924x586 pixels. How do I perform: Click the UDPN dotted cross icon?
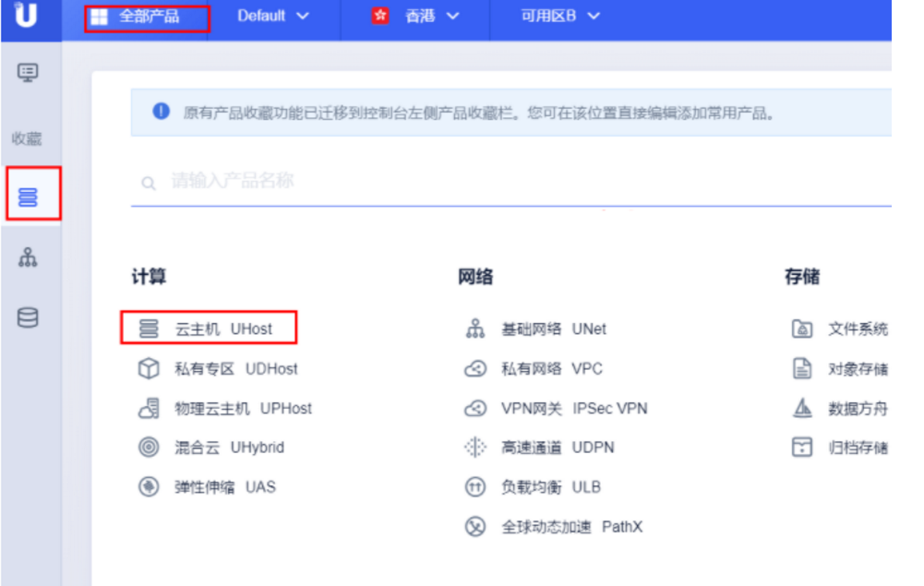click(x=475, y=448)
